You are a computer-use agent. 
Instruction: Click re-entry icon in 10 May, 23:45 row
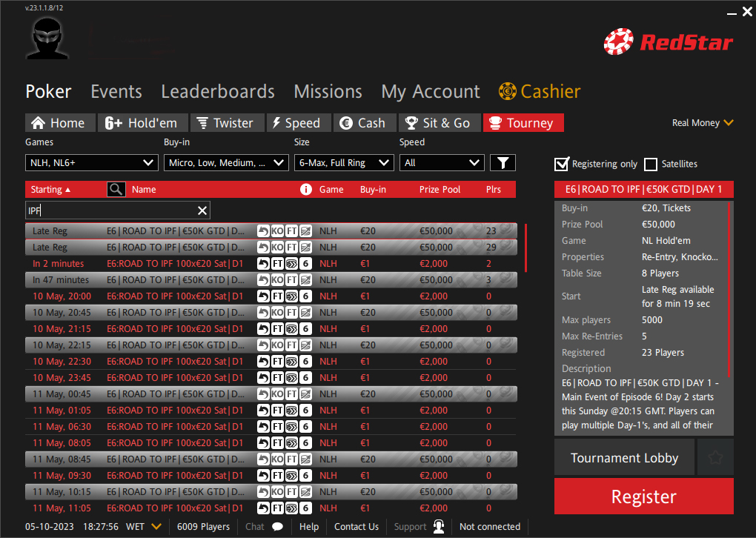click(x=263, y=378)
